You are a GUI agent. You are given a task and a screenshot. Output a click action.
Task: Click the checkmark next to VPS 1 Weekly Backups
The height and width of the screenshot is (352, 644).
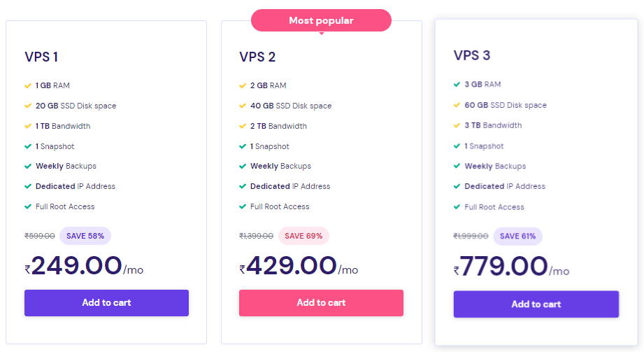(x=28, y=166)
